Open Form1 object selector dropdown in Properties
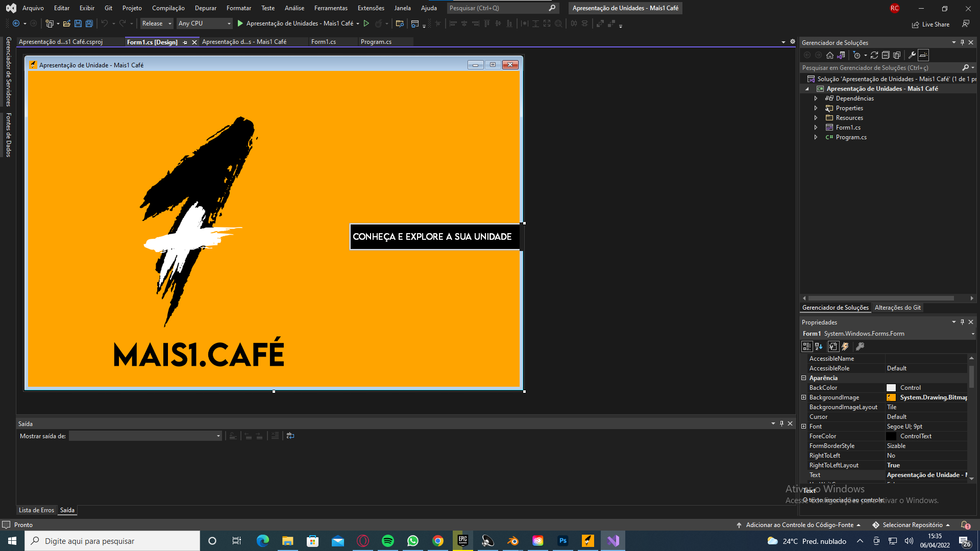 point(973,334)
